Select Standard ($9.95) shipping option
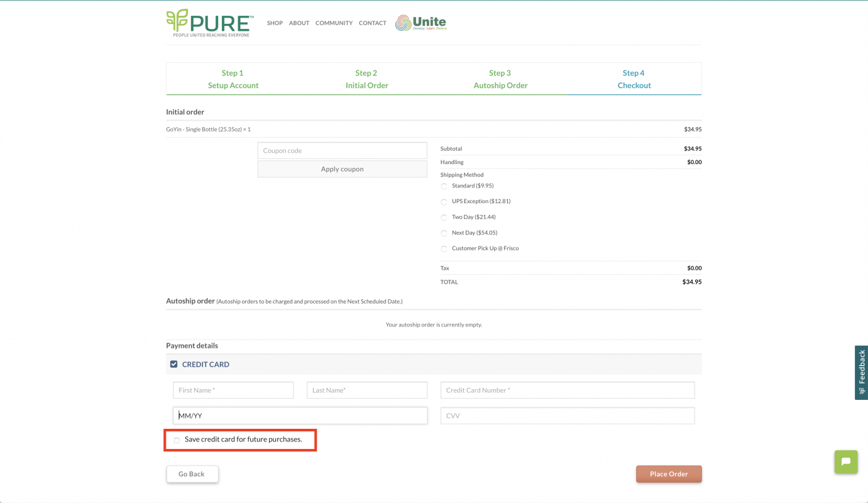 pos(444,186)
